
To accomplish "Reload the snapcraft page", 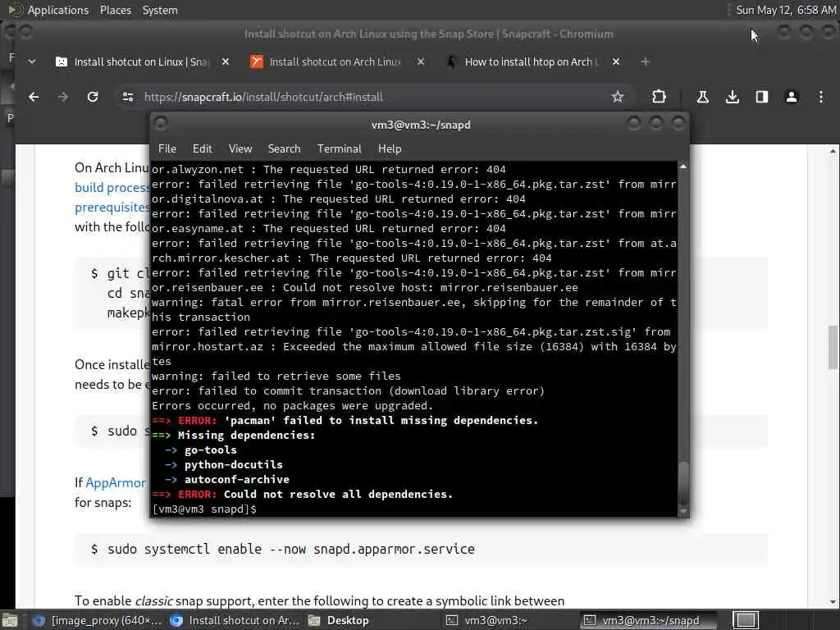I will [93, 97].
